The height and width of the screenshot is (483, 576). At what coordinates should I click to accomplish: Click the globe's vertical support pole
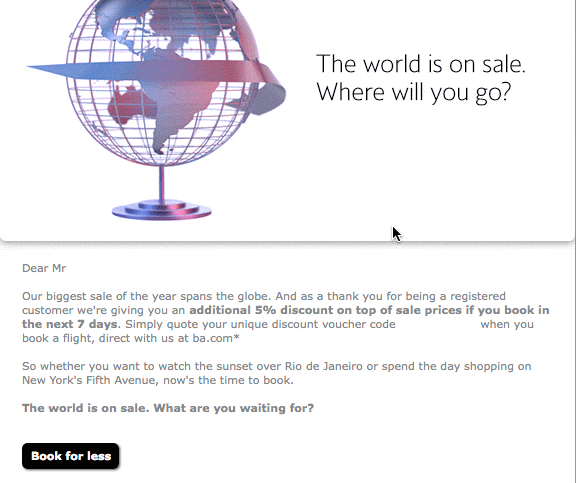point(162,184)
